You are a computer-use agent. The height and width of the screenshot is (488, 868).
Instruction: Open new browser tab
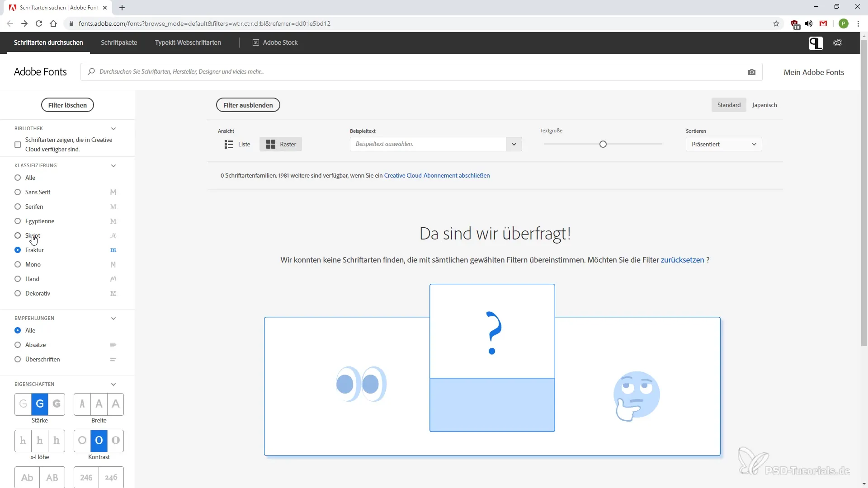[122, 8]
